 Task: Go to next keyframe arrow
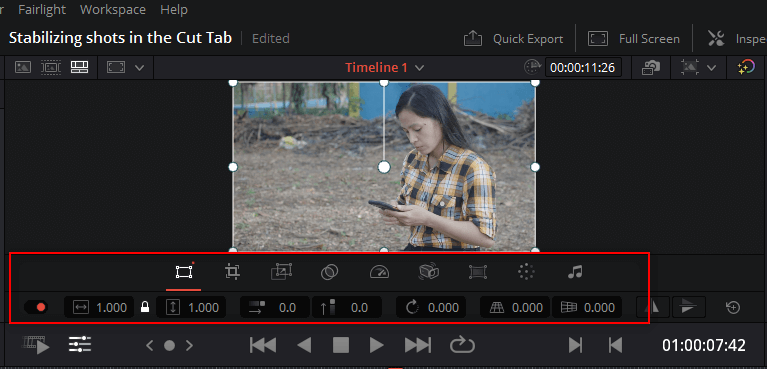click(189, 346)
